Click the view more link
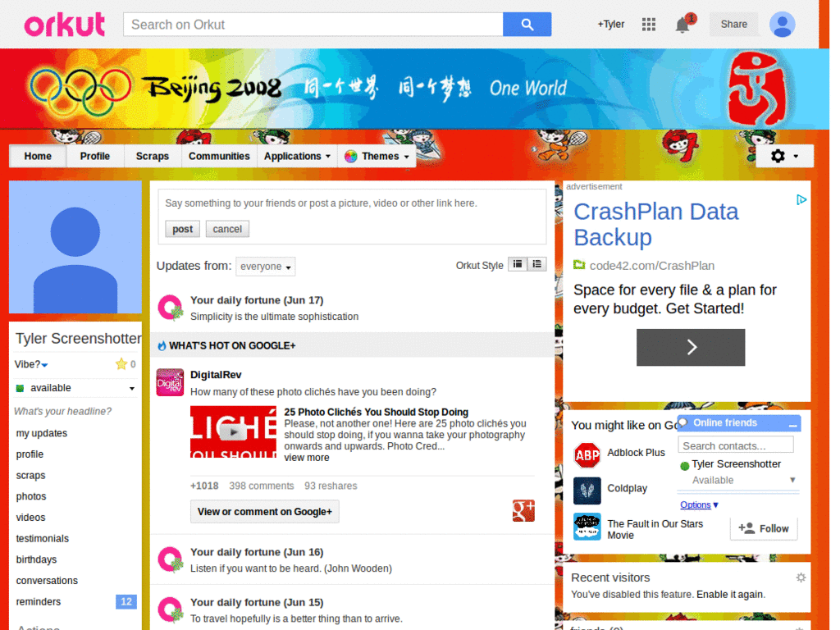This screenshot has height=630, width=840. pyautogui.click(x=307, y=458)
